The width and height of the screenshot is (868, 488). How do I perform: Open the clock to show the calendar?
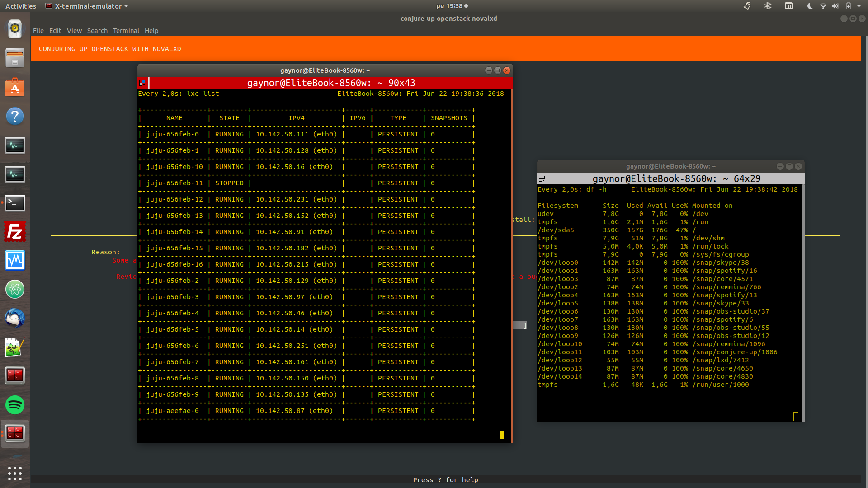click(448, 6)
